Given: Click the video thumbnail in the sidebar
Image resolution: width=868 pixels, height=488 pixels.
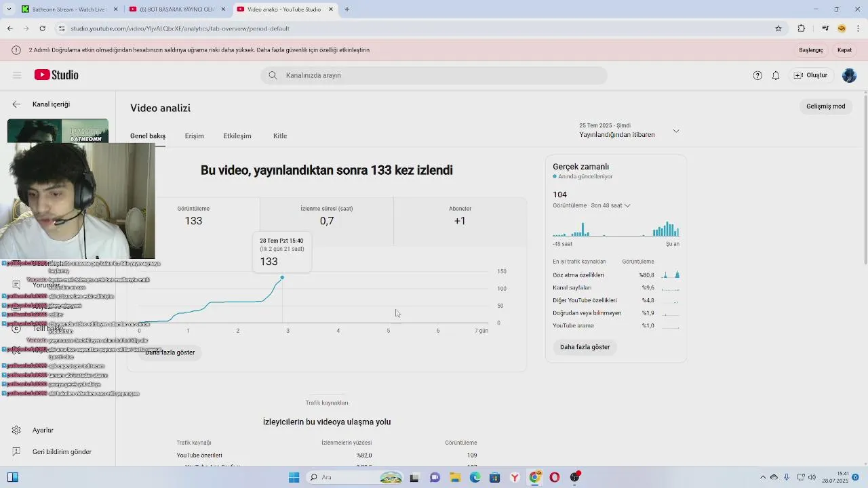Looking at the screenshot, I should (58, 131).
